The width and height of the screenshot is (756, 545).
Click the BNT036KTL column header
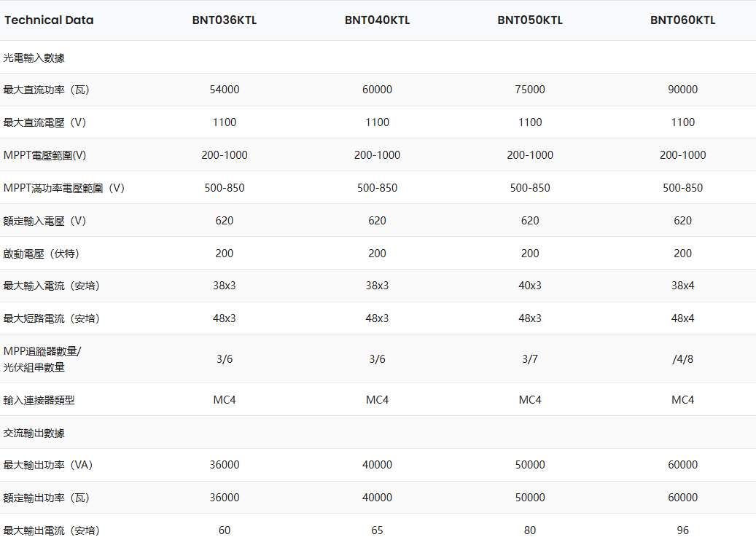pyautogui.click(x=225, y=20)
